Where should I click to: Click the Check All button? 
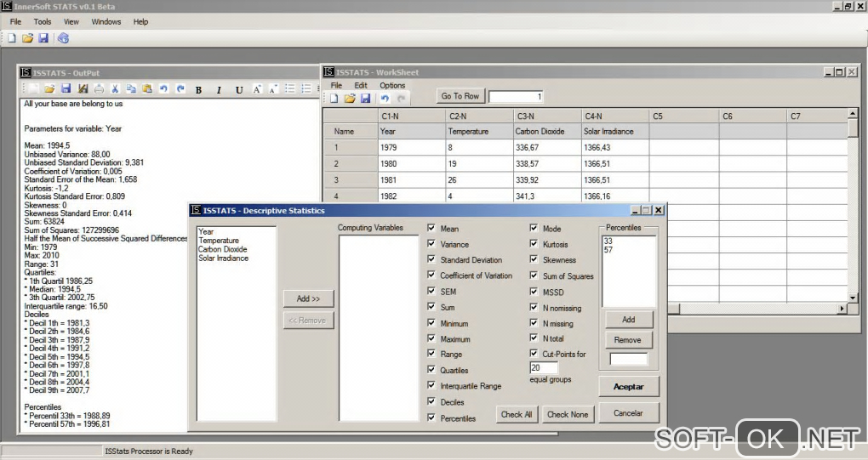pyautogui.click(x=516, y=414)
